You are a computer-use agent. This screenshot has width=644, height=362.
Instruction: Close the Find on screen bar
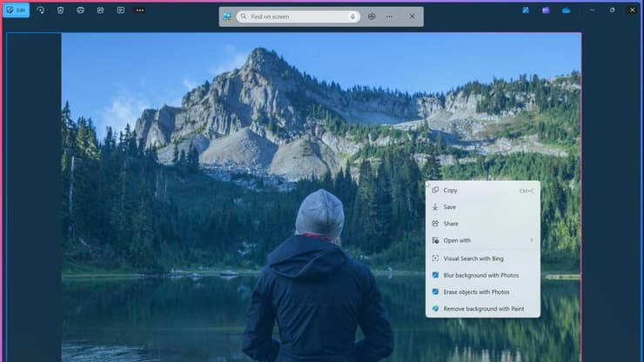412,17
